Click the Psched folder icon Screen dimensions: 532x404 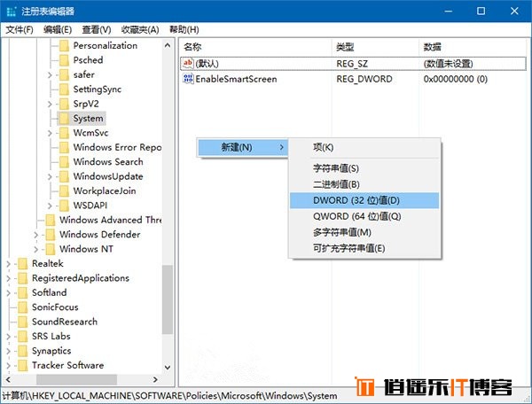click(64, 60)
